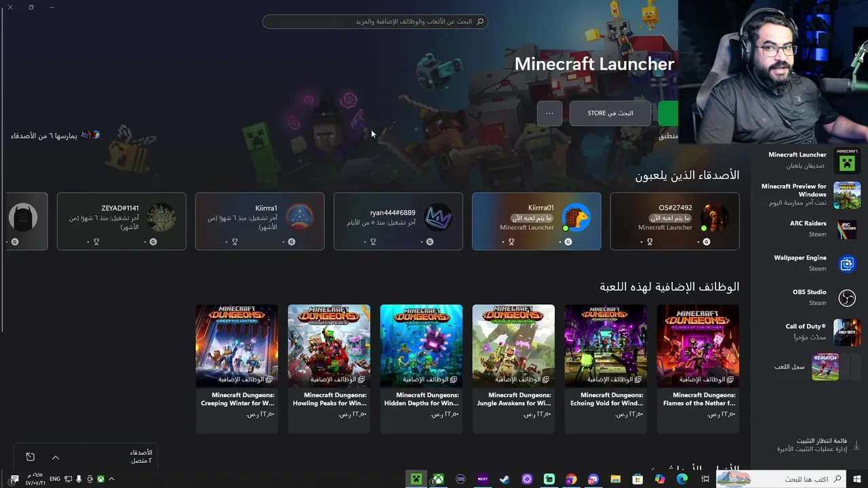
Task: Open the Rematch game library thumbnail
Action: pyautogui.click(x=825, y=367)
